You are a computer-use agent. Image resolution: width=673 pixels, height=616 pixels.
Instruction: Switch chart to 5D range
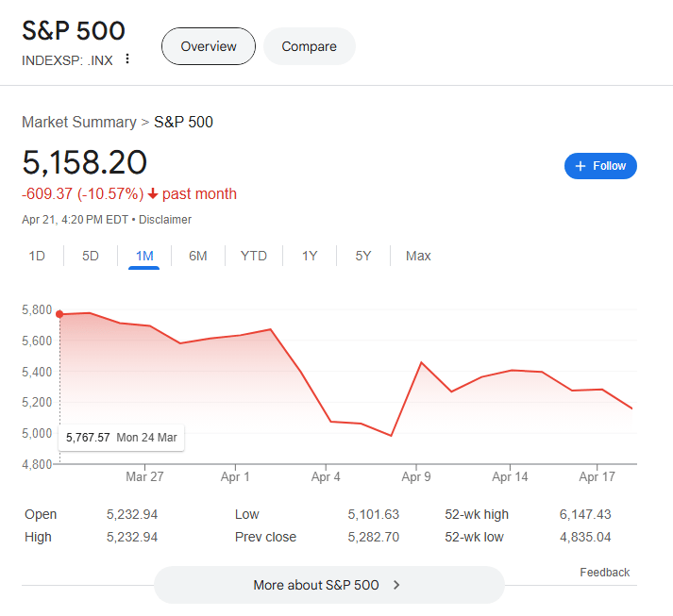click(91, 256)
